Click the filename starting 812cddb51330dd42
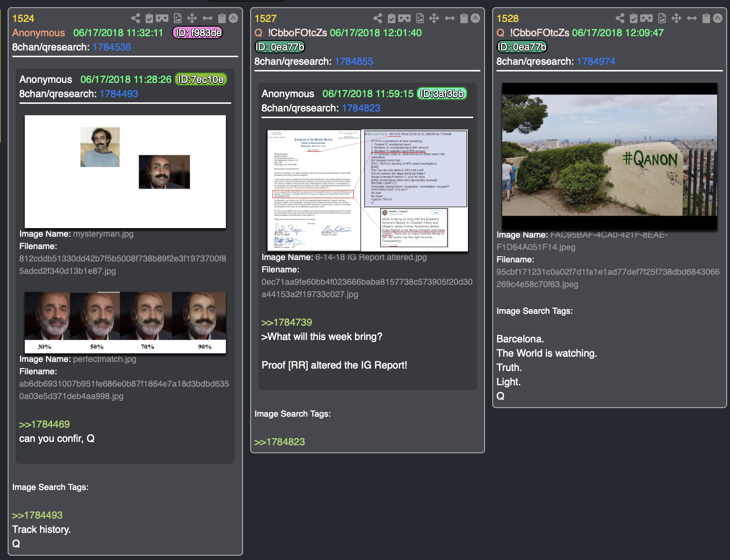730x560 pixels. point(123,265)
